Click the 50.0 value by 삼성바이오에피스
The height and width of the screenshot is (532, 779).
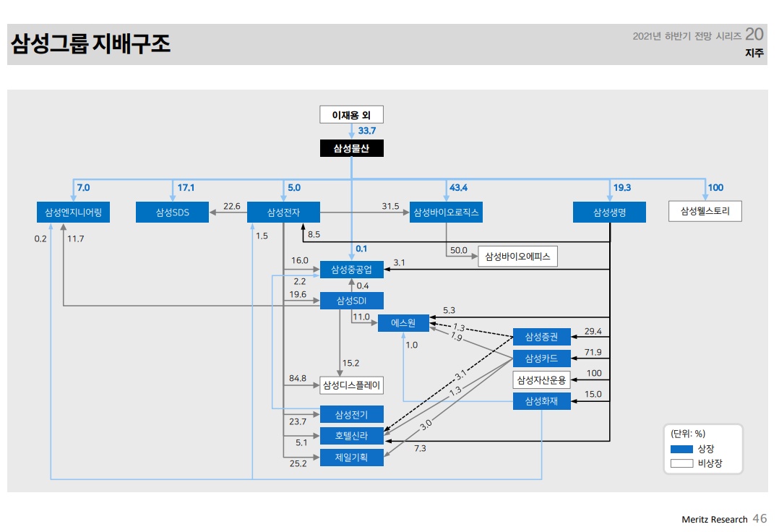click(x=459, y=250)
